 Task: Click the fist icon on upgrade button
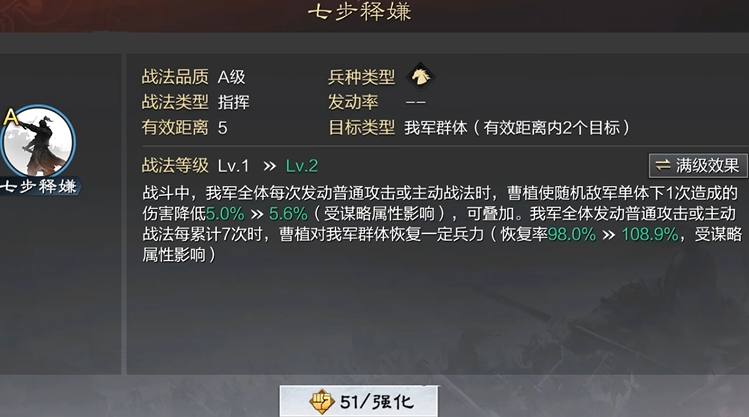tap(321, 401)
